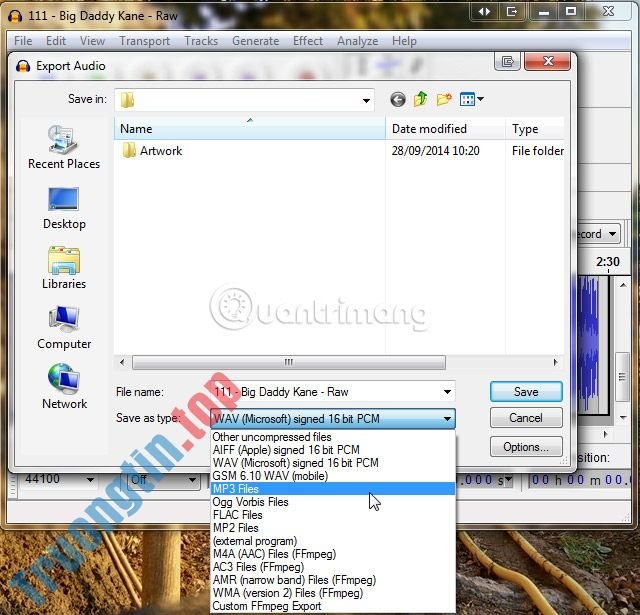Image resolution: width=640 pixels, height=615 pixels.
Task: Choose WMA (version 2) Files (FFmpeg)
Action: tap(333, 593)
